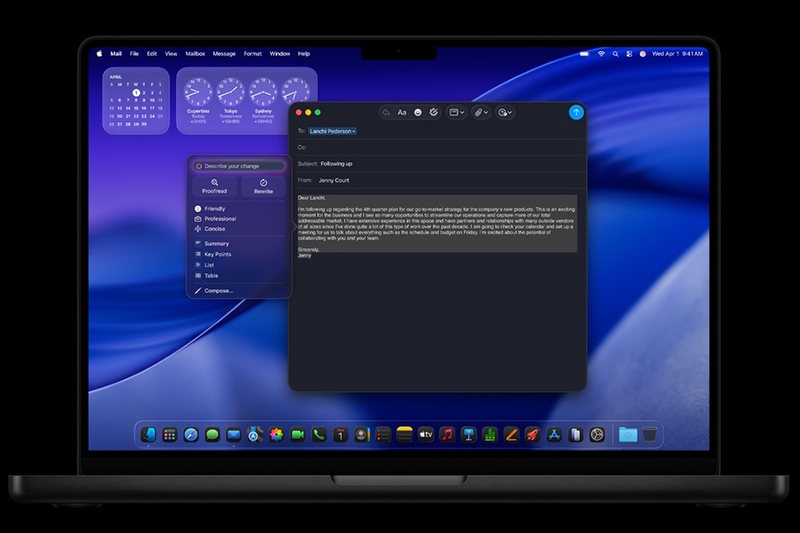
Task: Open the Downloads folder in the Dock
Action: coord(628,435)
